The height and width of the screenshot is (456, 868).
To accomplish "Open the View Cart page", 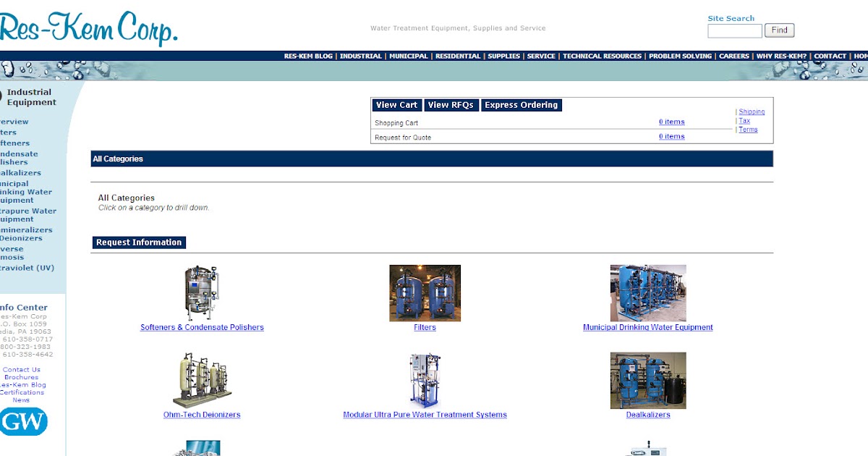I will (396, 104).
